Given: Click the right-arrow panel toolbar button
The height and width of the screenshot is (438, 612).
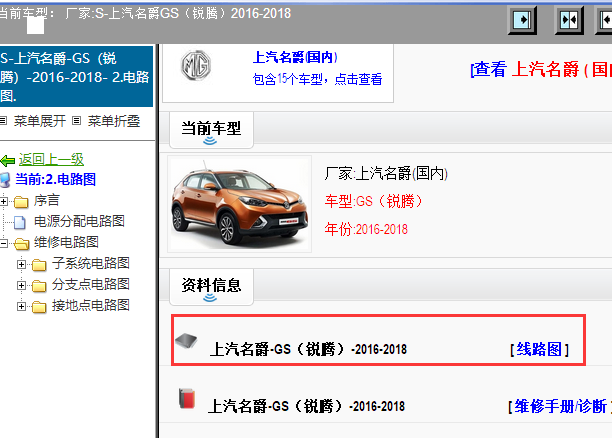Looking at the screenshot, I should click(522, 20).
